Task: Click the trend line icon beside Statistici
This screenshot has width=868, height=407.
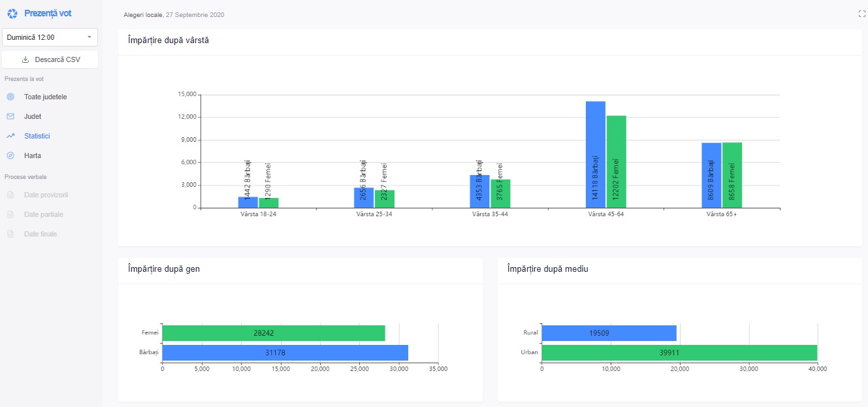Action: (x=10, y=136)
